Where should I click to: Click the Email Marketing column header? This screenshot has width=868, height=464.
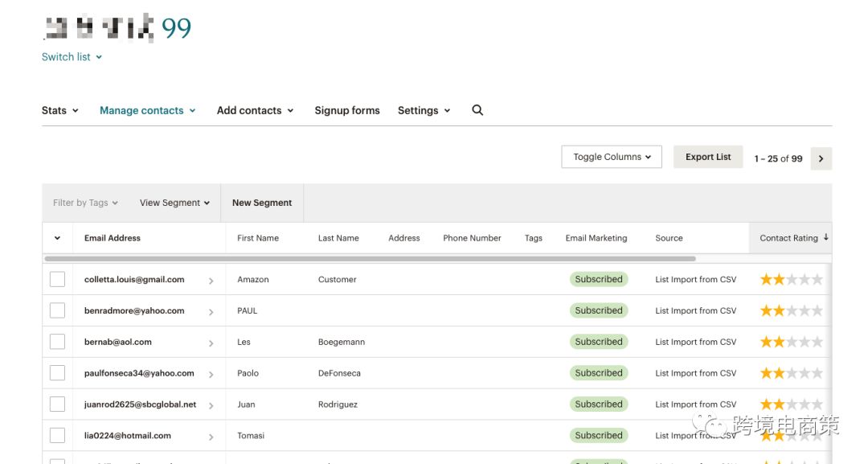596,238
